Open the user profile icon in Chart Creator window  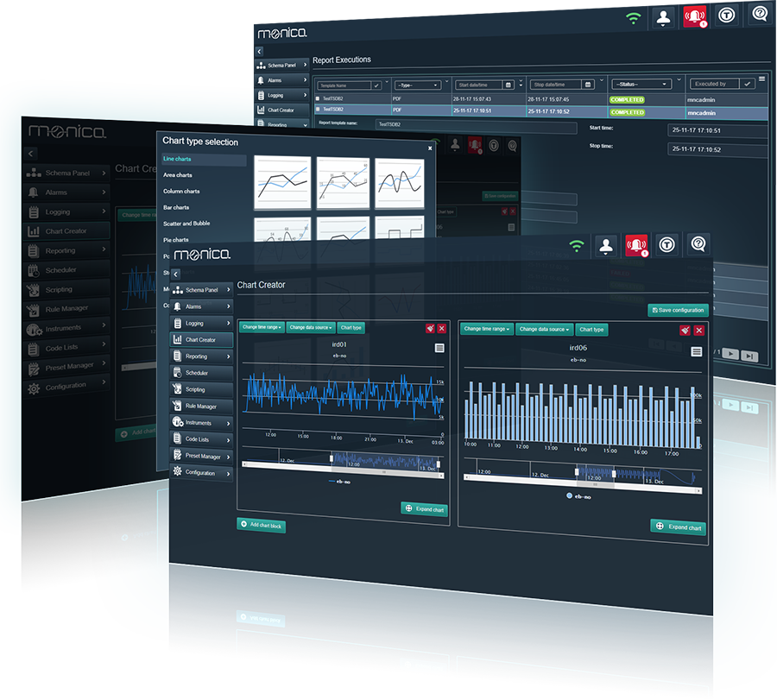[x=605, y=246]
